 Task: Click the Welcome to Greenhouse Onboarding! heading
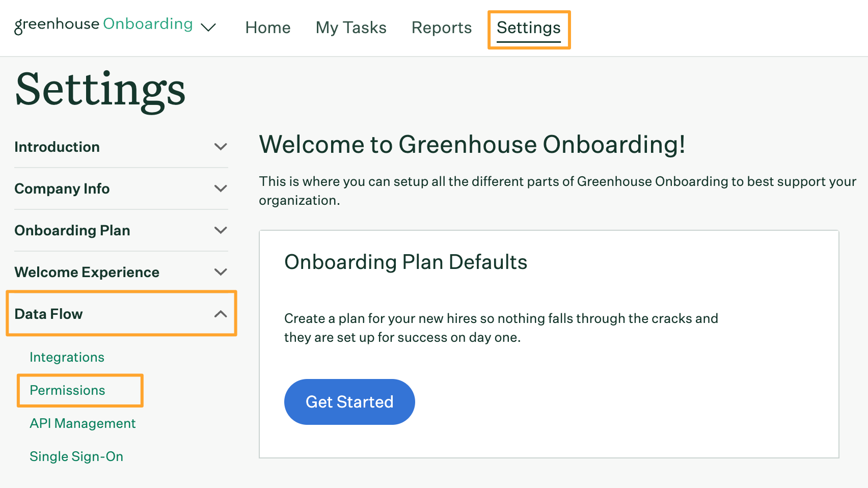click(472, 144)
